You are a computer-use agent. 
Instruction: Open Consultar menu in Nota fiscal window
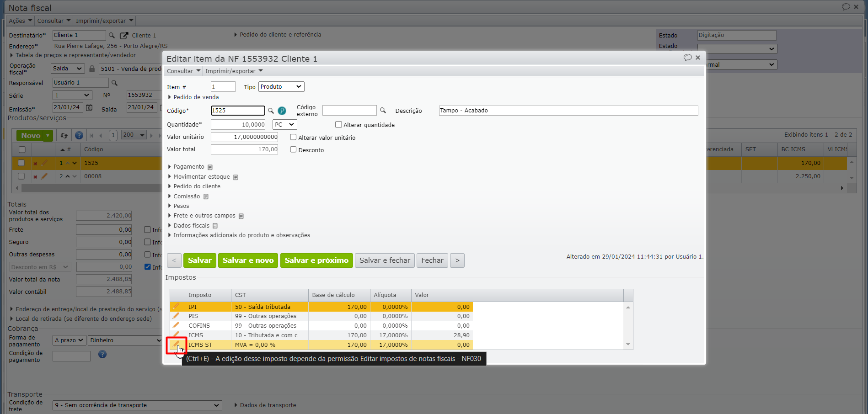54,21
